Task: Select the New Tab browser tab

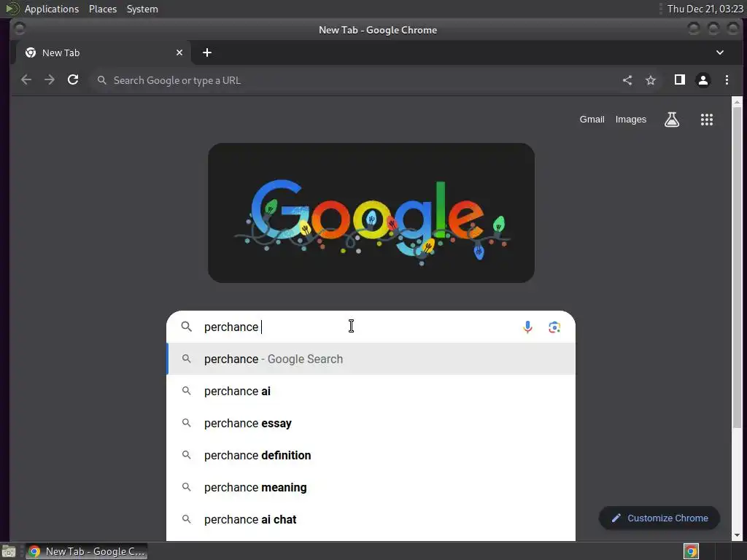Action: point(103,52)
